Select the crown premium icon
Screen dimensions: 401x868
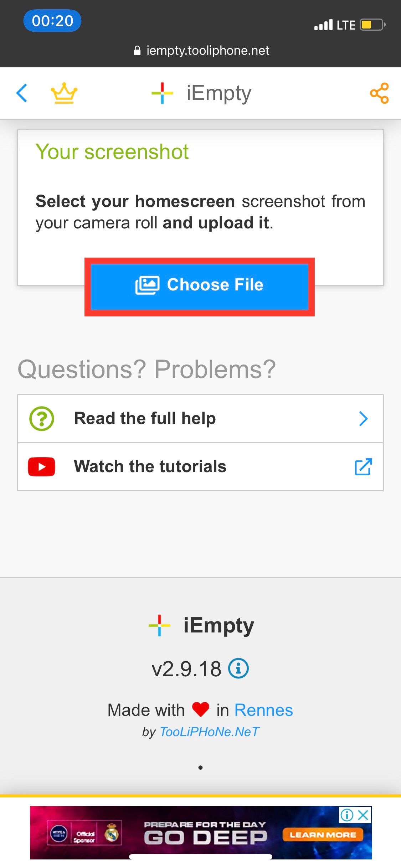[x=64, y=93]
